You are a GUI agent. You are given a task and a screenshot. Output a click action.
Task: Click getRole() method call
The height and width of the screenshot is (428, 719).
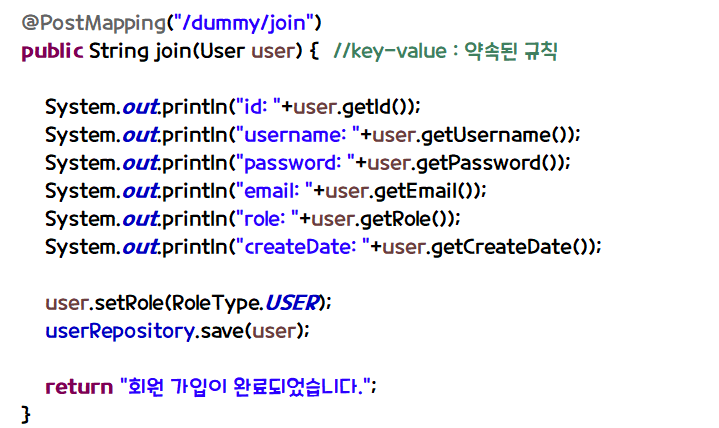pyautogui.click(x=407, y=219)
